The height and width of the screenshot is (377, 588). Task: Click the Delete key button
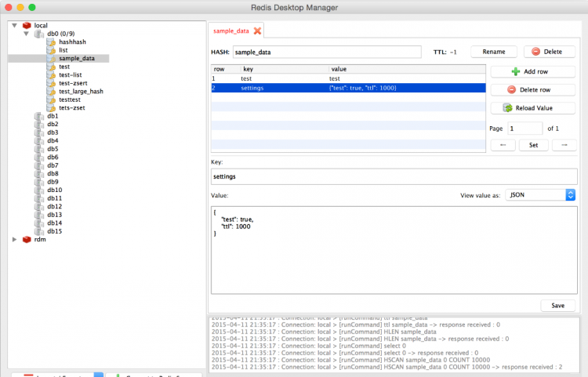(550, 52)
